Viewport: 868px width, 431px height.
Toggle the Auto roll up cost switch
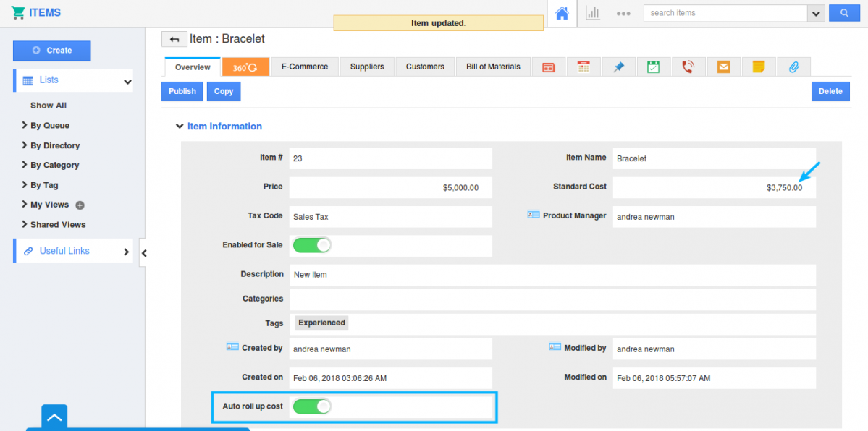click(x=312, y=406)
